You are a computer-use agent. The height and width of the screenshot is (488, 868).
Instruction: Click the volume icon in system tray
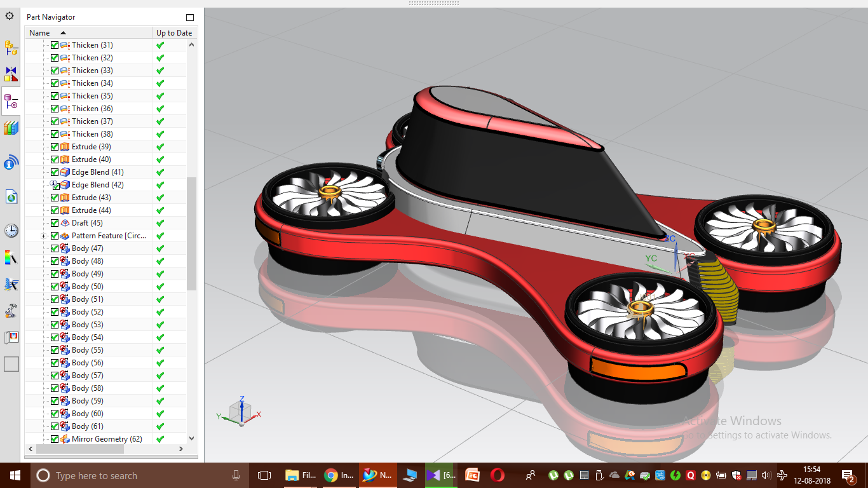pyautogui.click(x=766, y=475)
